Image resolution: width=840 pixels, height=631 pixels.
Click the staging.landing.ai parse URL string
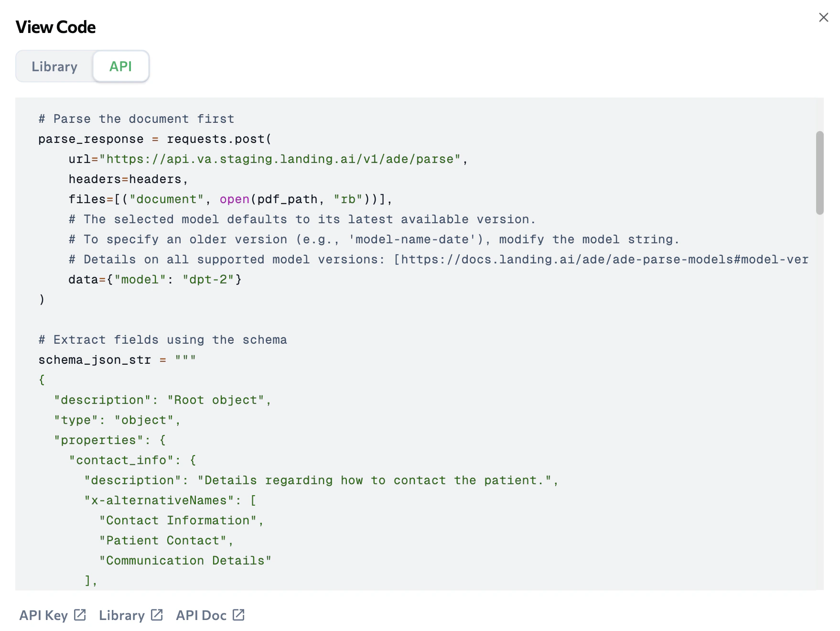tap(280, 159)
